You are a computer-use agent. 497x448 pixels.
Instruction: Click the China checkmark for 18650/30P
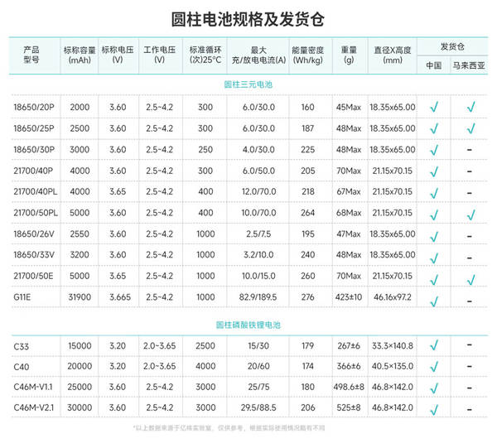click(434, 150)
